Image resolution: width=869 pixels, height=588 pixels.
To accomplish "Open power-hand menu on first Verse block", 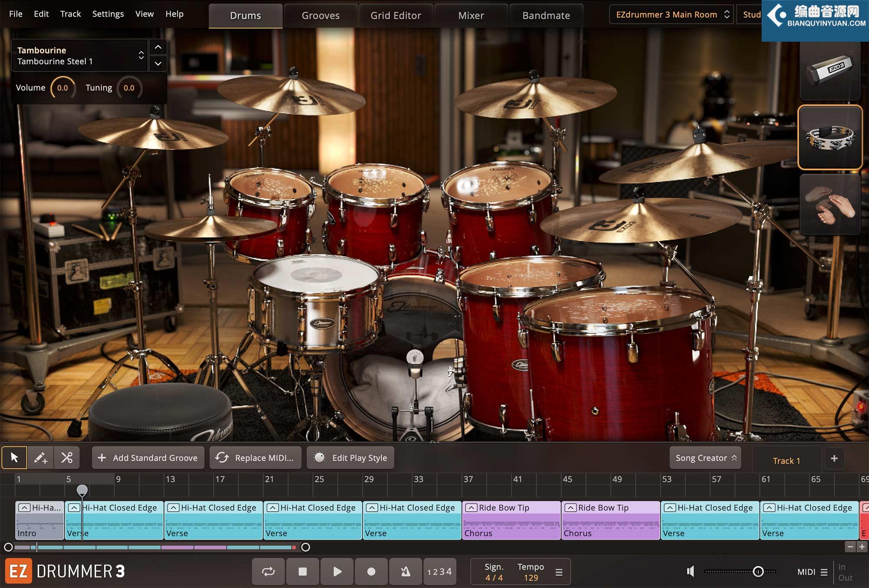I will [x=74, y=508].
